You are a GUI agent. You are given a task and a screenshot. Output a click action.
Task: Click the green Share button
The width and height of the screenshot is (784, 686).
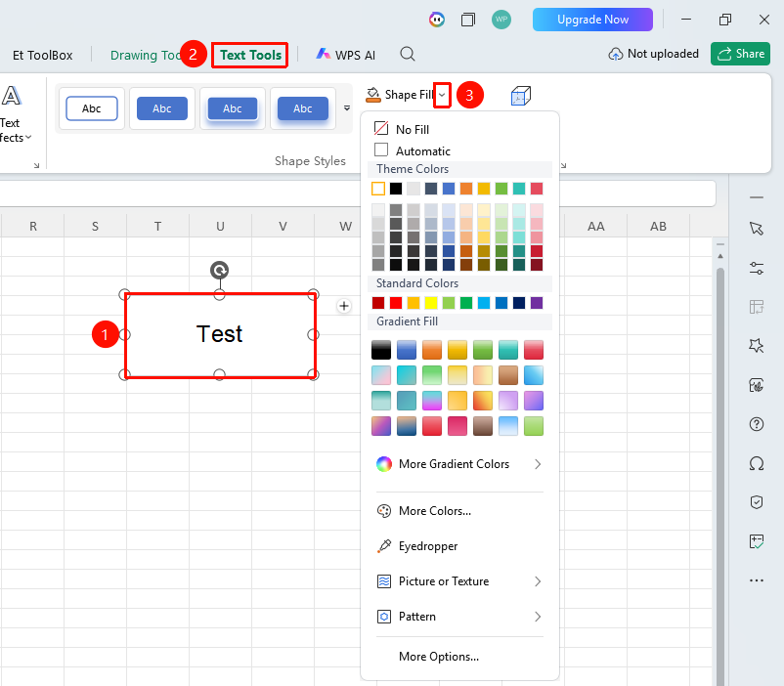(741, 54)
